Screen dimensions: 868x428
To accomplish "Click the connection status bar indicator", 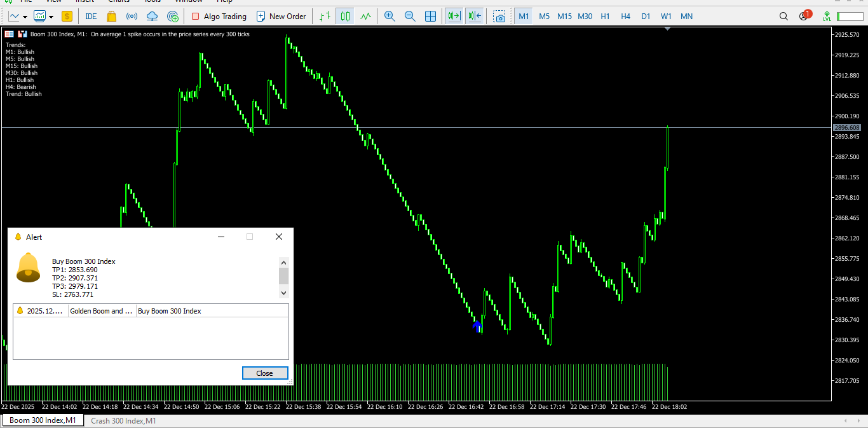I will pyautogui.click(x=850, y=17).
